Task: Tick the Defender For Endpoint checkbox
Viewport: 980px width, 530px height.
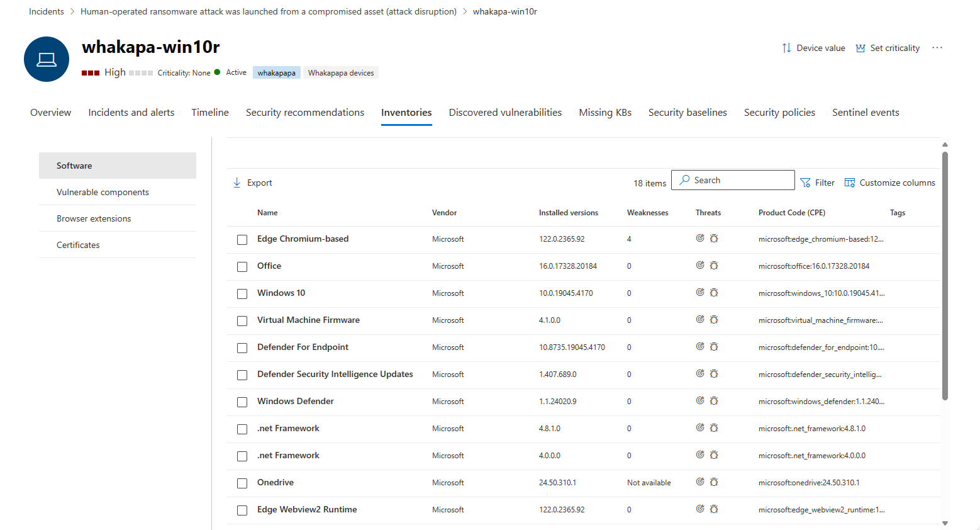Action: 242,348
